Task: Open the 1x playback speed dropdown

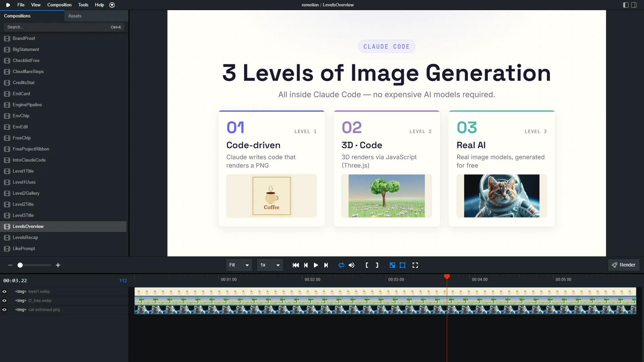Action: (270, 265)
